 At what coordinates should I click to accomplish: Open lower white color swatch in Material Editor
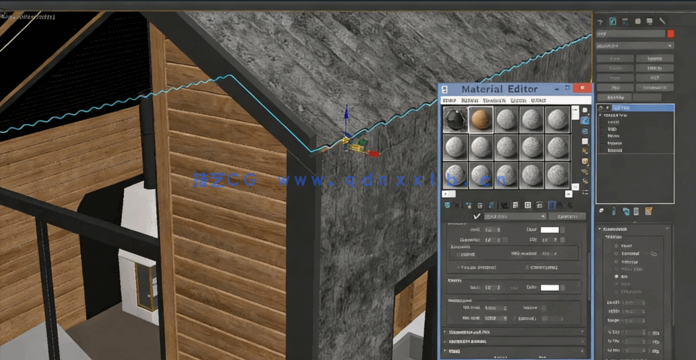pyautogui.click(x=550, y=288)
